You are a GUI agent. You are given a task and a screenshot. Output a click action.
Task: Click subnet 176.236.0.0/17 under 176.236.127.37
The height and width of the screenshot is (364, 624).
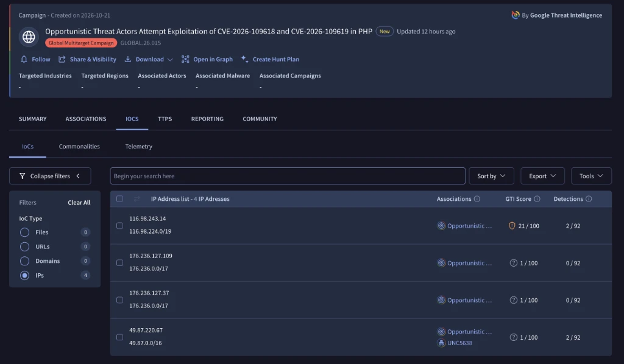(149, 306)
